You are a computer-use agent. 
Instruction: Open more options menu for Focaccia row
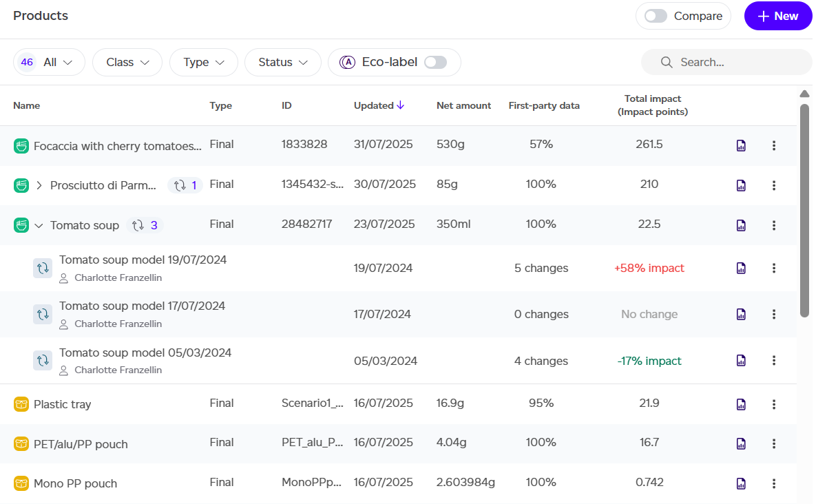click(774, 145)
